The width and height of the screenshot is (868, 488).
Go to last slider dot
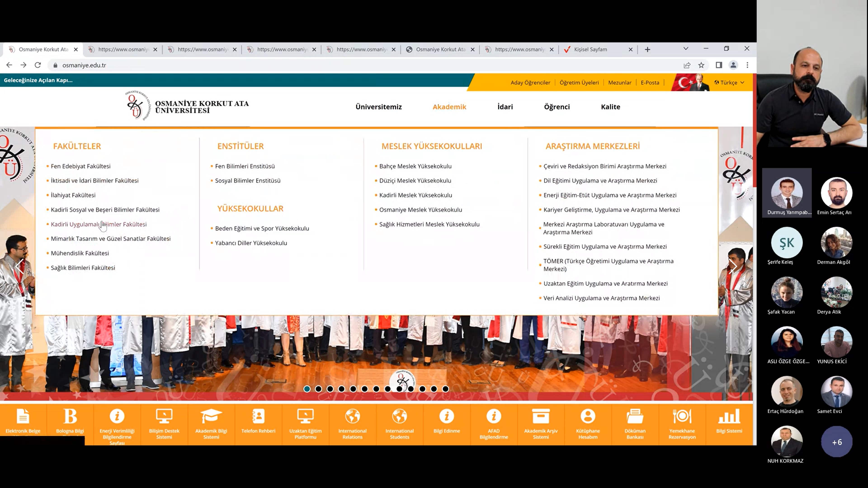446,389
